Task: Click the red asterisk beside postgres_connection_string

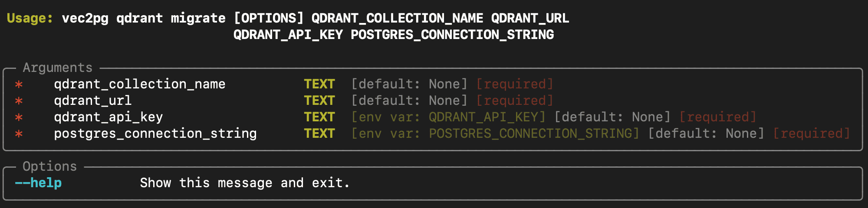Action: point(19,134)
